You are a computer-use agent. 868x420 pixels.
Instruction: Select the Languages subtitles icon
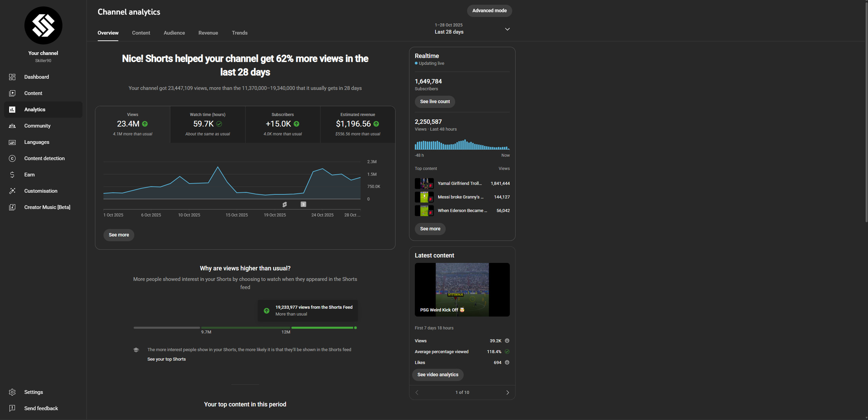click(12, 142)
